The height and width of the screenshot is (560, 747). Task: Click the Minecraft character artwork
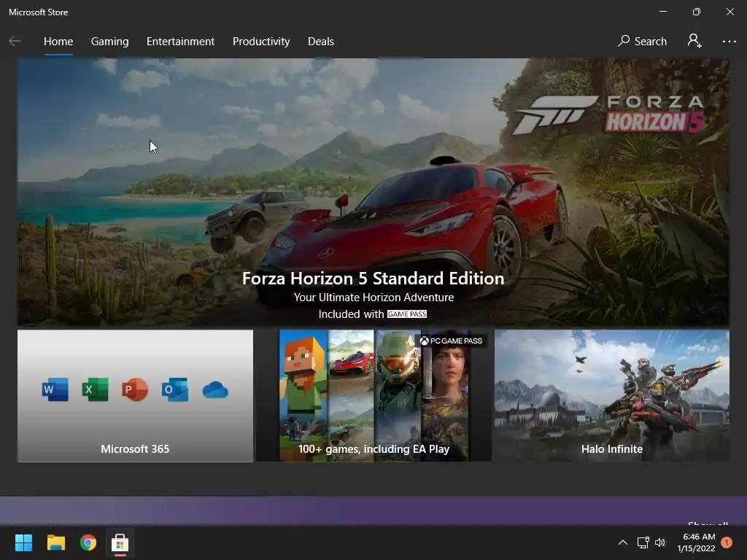(303, 395)
